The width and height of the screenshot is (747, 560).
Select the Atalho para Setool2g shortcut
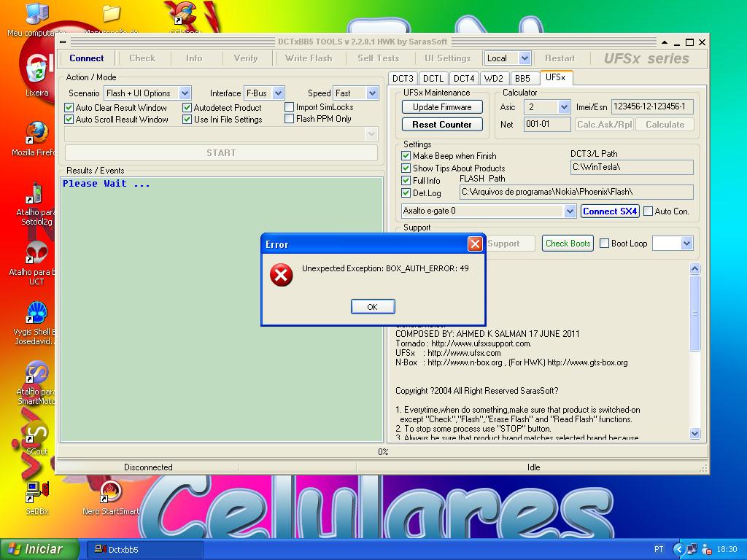(x=36, y=192)
